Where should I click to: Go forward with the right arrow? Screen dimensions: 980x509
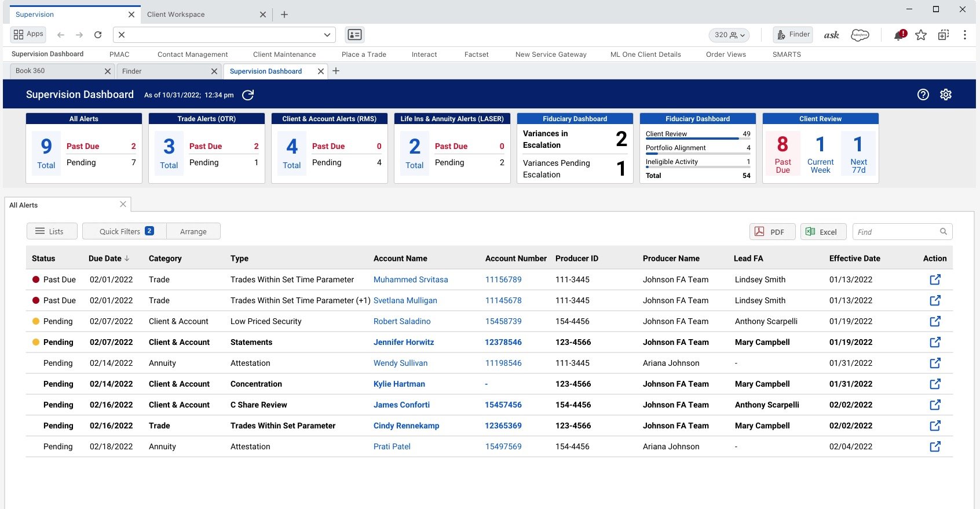[79, 35]
